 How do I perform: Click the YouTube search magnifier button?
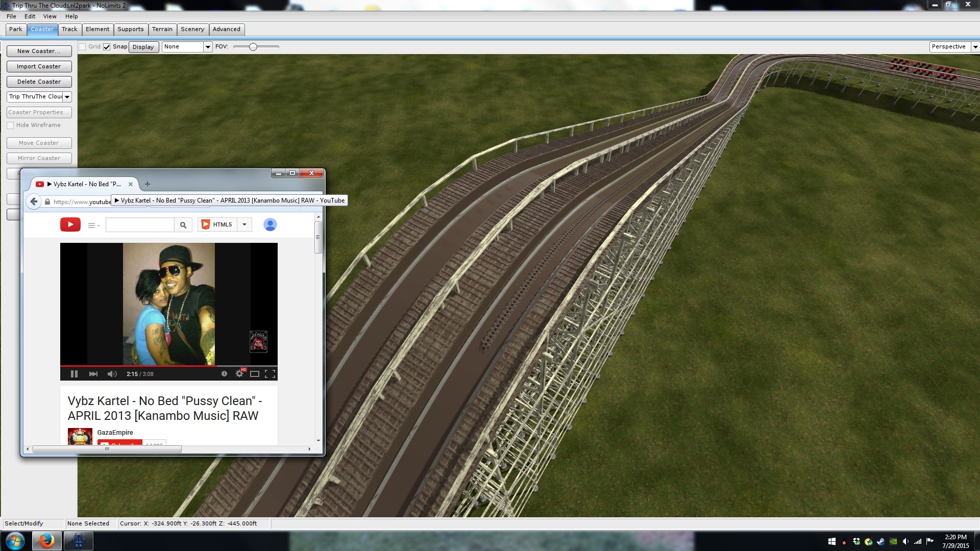[183, 225]
